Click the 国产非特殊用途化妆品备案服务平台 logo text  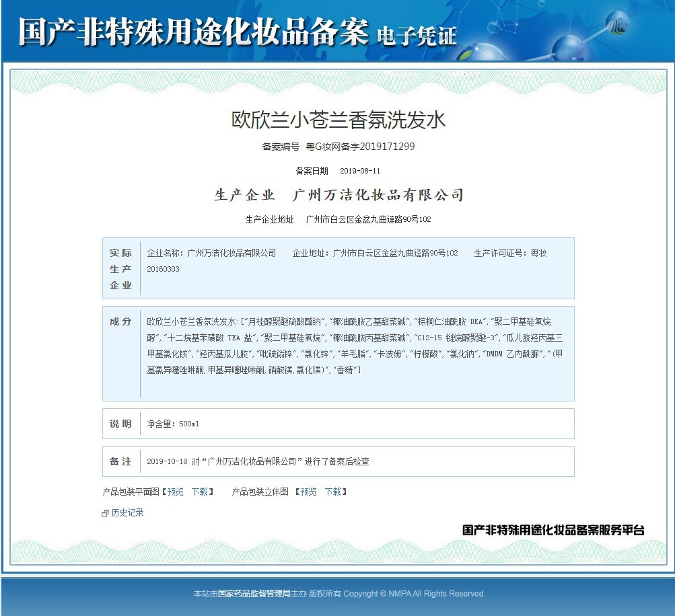553,530
